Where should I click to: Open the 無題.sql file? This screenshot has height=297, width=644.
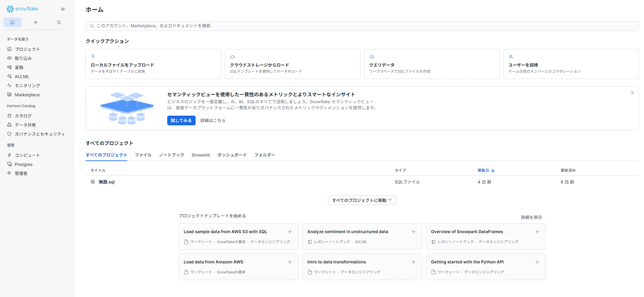(x=107, y=182)
